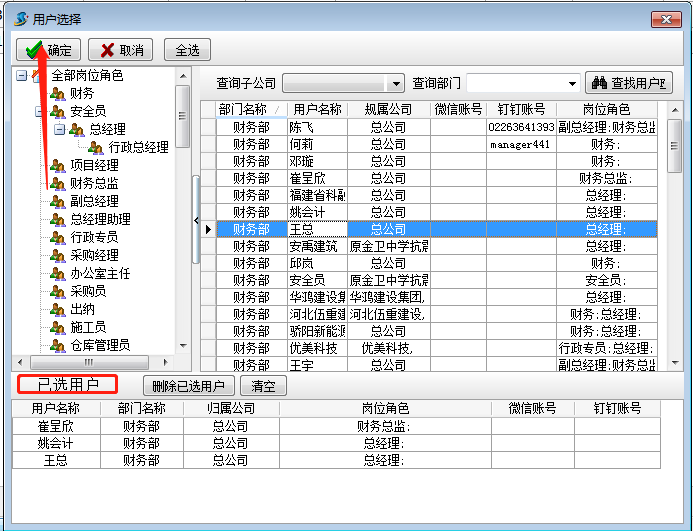Select the 财务 role icon in tree
Viewport: 693px width, 531px height.
click(58, 93)
